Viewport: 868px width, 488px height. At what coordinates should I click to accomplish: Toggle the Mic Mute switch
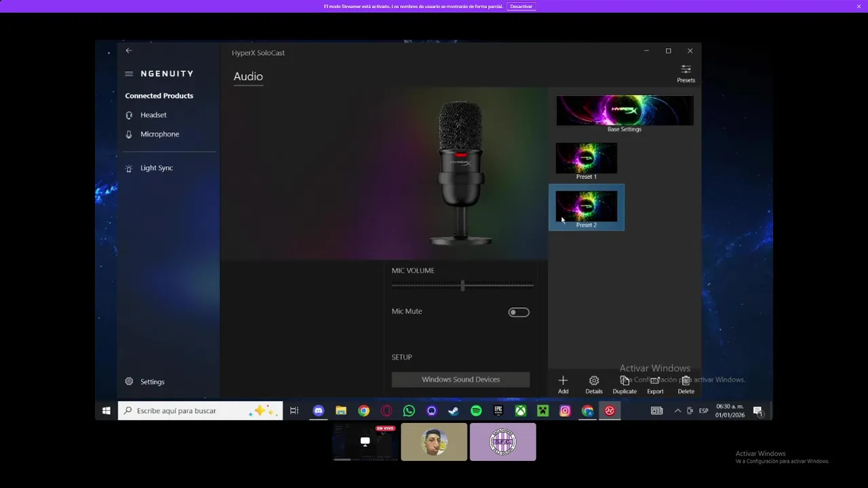pos(519,312)
